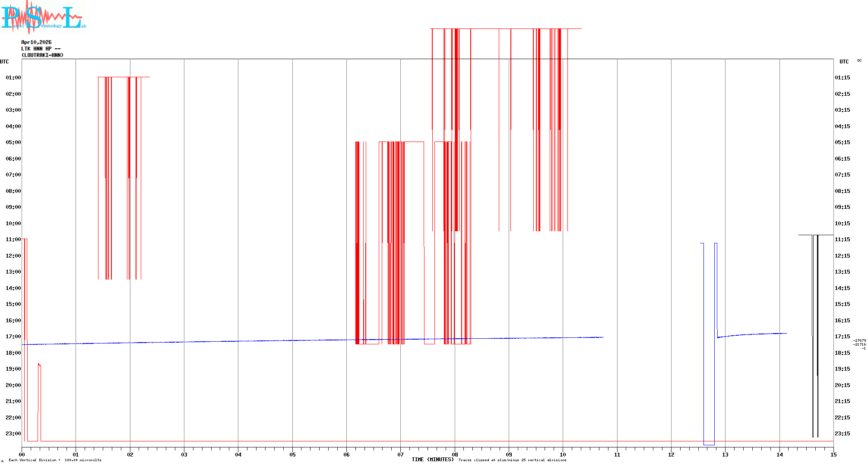Screen dimensions: 868x466
Task: Click the Apr10,2026 date label
Action: pyautogui.click(x=36, y=42)
